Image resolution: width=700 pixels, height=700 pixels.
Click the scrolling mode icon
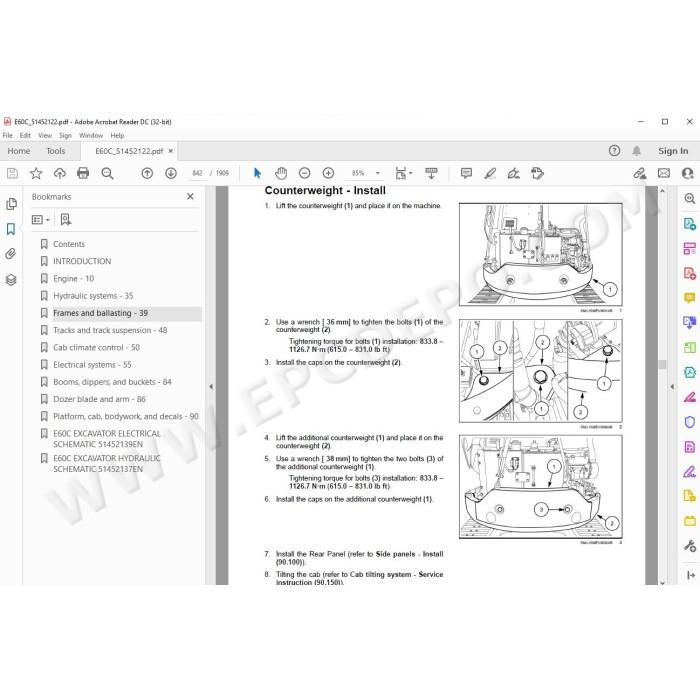point(431,173)
